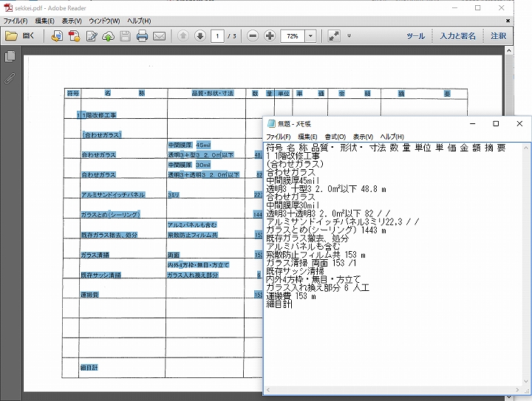Show page thumbnails panel in sidebar

tap(10, 56)
